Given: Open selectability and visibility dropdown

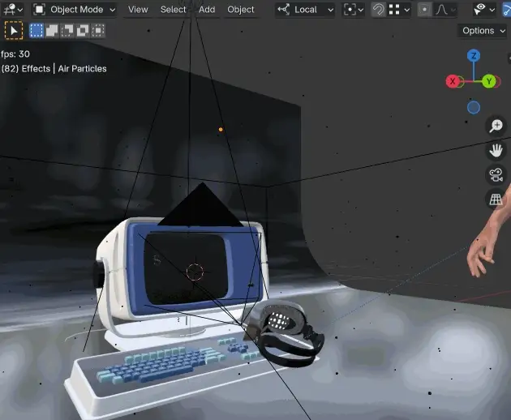Looking at the screenshot, I should coord(484,10).
